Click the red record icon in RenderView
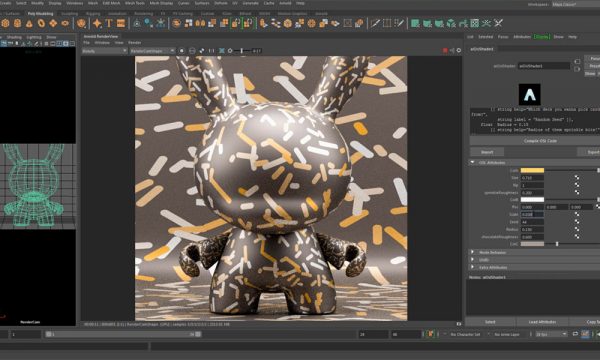The width and height of the screenshot is (600, 360). tap(445, 50)
